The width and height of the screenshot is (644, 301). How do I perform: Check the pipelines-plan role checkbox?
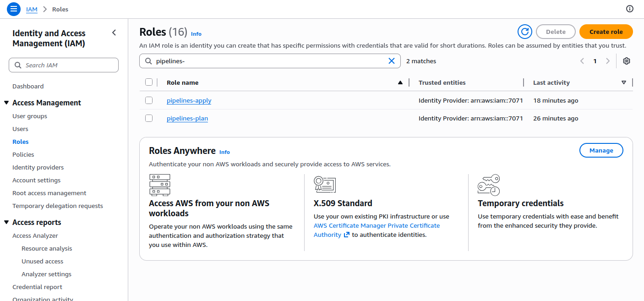[149, 118]
